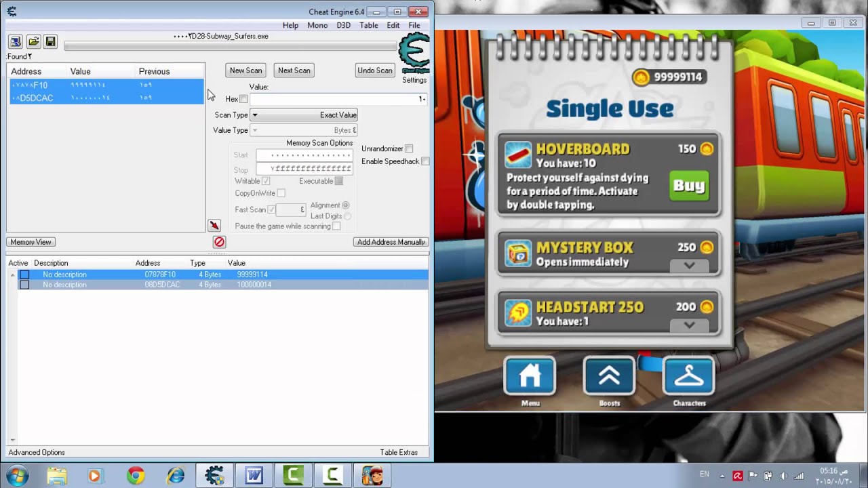This screenshot has width=868, height=488.
Task: Check Pause the game while scanning
Action: [336, 226]
